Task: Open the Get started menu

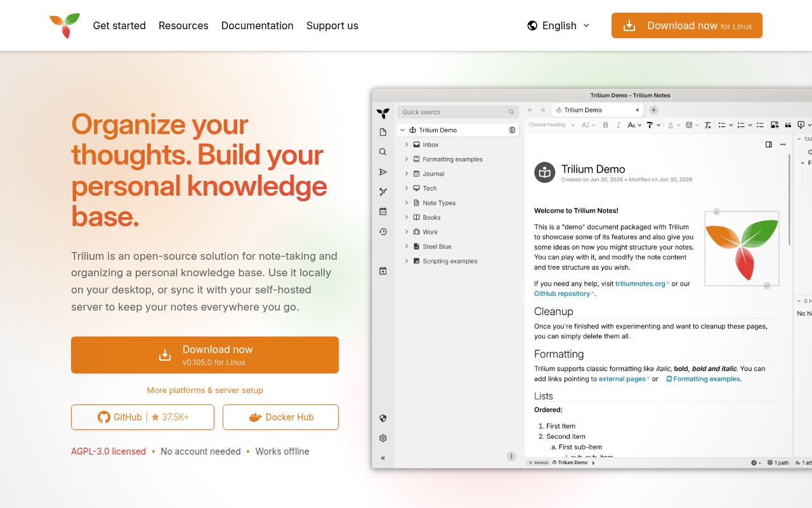Action: pyautogui.click(x=119, y=25)
